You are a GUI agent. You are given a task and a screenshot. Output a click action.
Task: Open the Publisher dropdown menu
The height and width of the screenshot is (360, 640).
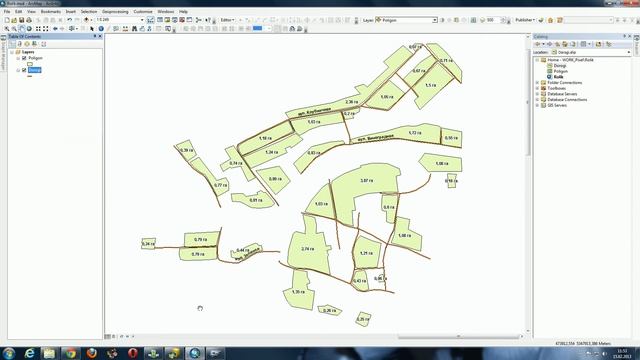(525, 20)
